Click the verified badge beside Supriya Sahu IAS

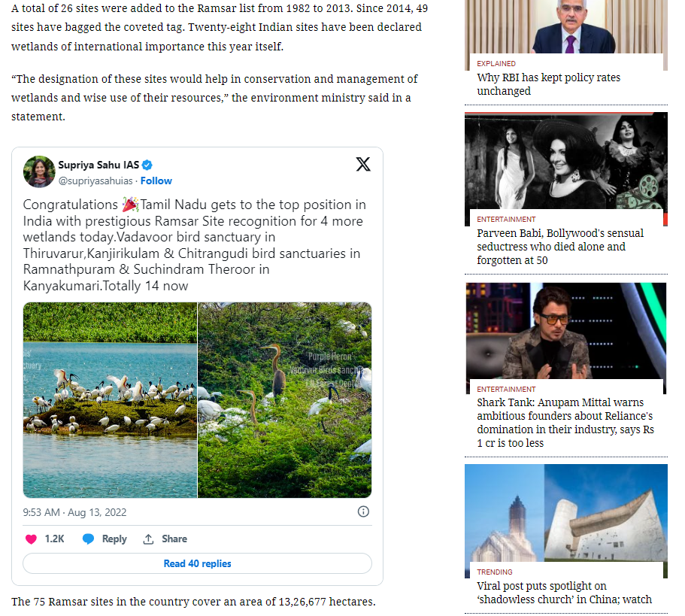point(147,165)
